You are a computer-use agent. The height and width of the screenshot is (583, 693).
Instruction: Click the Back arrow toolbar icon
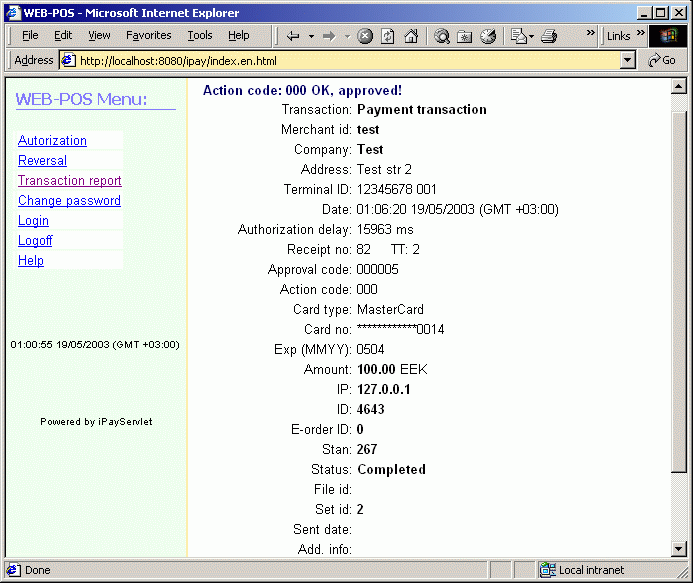coord(293,36)
